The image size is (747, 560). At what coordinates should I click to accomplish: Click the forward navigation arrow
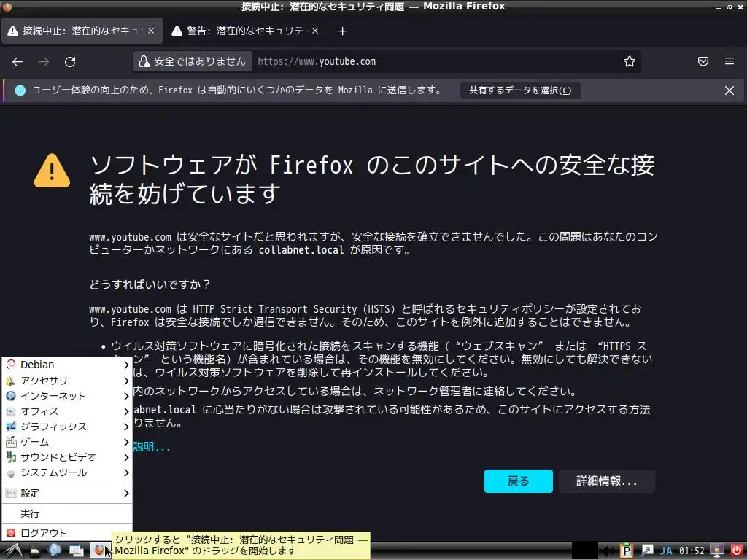point(44,61)
